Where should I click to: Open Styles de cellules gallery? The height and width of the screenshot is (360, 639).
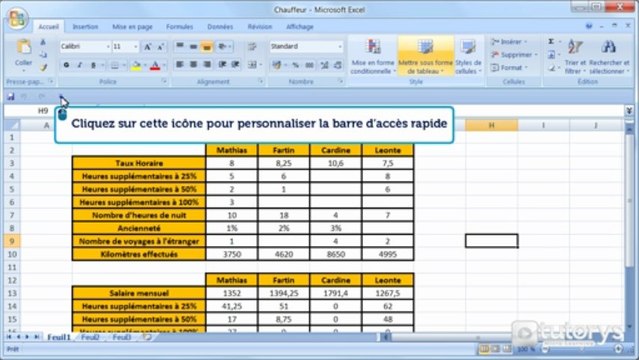point(468,56)
